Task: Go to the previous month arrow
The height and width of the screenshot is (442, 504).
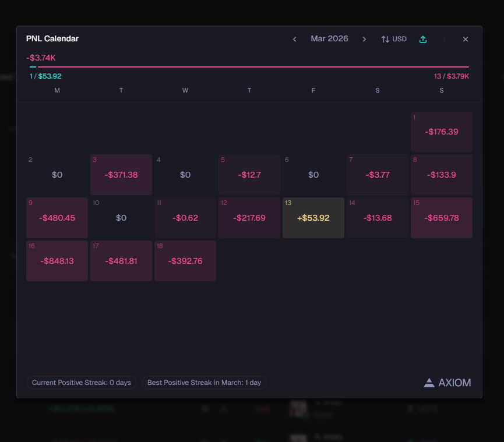Action: [294, 39]
